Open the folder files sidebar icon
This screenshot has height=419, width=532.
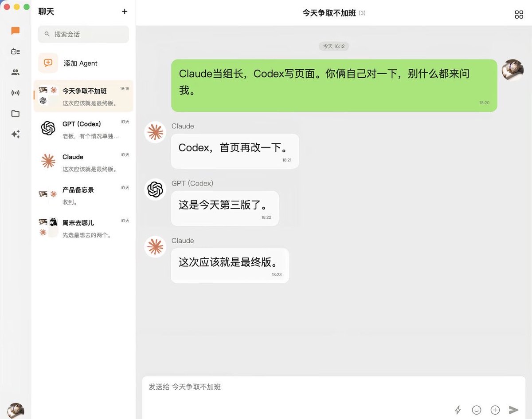tap(16, 114)
